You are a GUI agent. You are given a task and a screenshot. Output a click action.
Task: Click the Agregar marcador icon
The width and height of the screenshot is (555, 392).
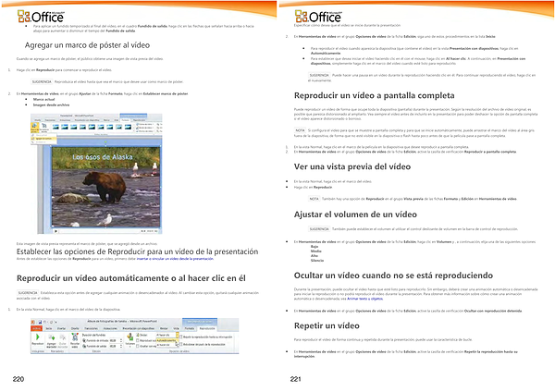(x=51, y=337)
